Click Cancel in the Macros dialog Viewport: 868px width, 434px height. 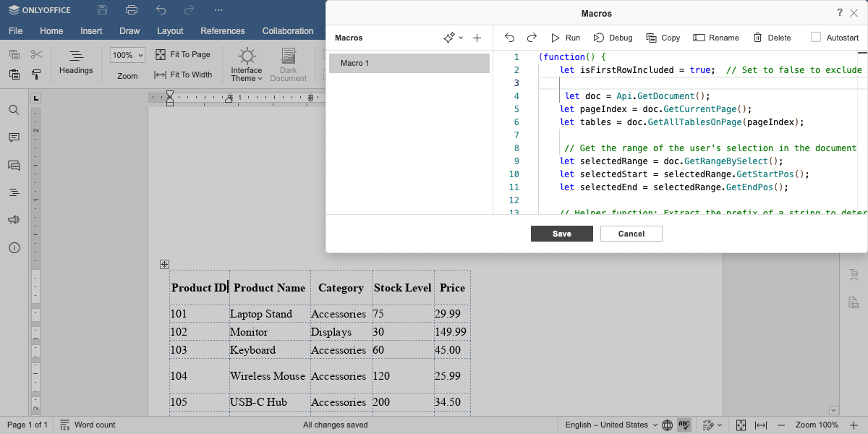[631, 234]
